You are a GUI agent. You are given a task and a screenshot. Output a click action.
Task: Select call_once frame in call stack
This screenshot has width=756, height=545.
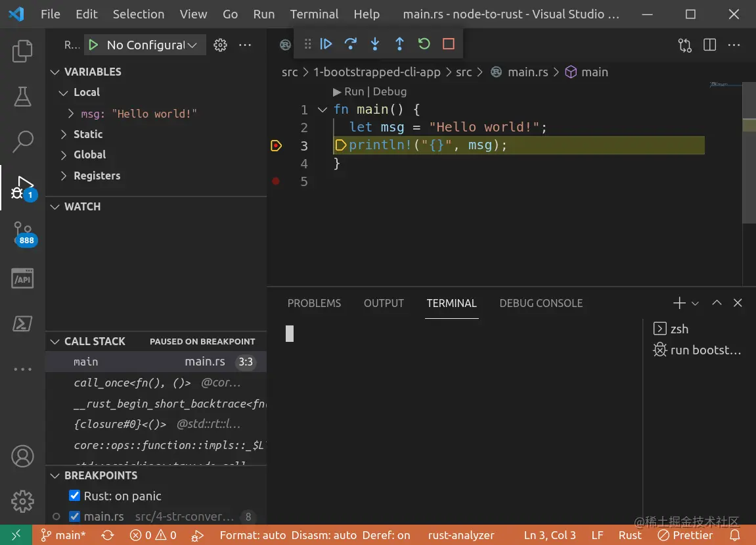coord(156,383)
